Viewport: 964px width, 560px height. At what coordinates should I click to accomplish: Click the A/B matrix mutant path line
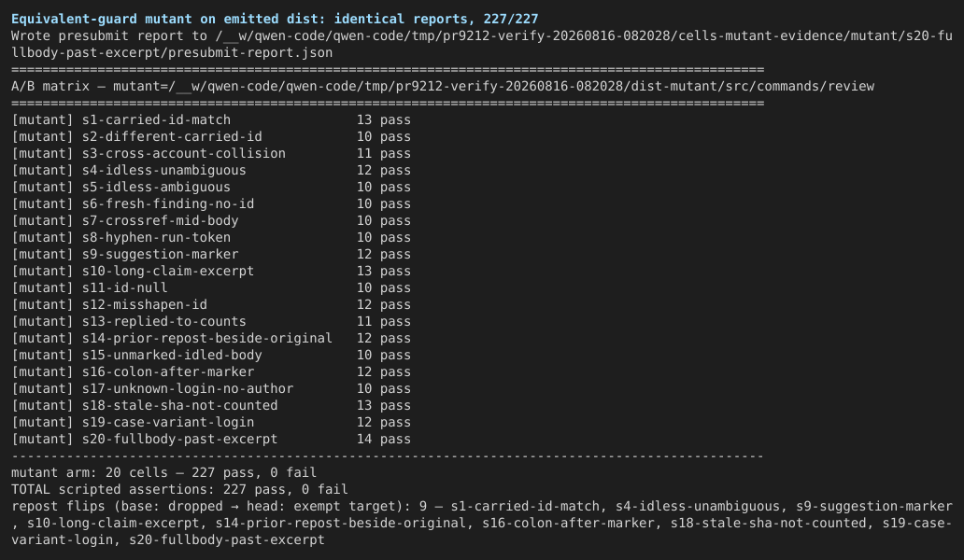(x=443, y=86)
